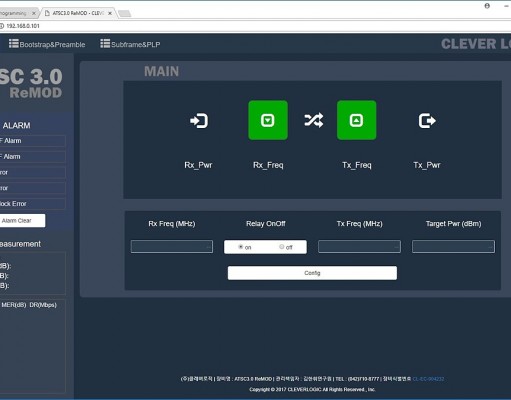Click the CLEVER LOGIC brand text
The width and height of the screenshot is (511, 400).
click(x=476, y=44)
